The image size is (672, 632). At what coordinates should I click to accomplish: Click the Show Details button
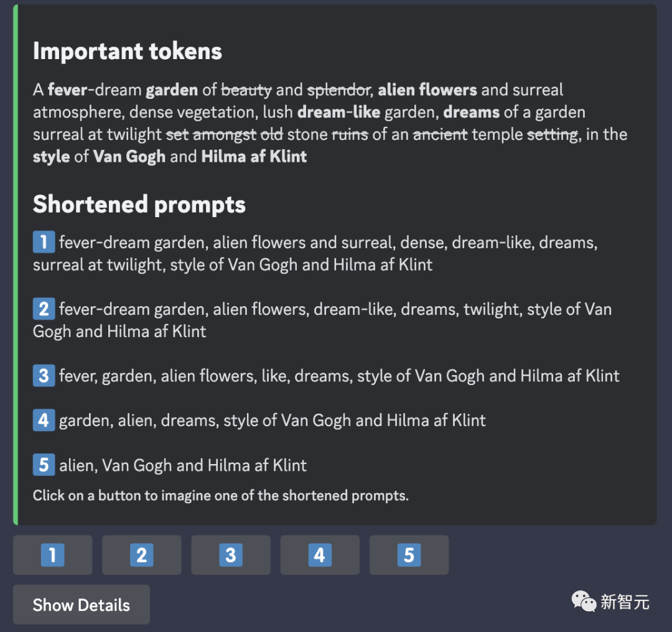coord(82,605)
